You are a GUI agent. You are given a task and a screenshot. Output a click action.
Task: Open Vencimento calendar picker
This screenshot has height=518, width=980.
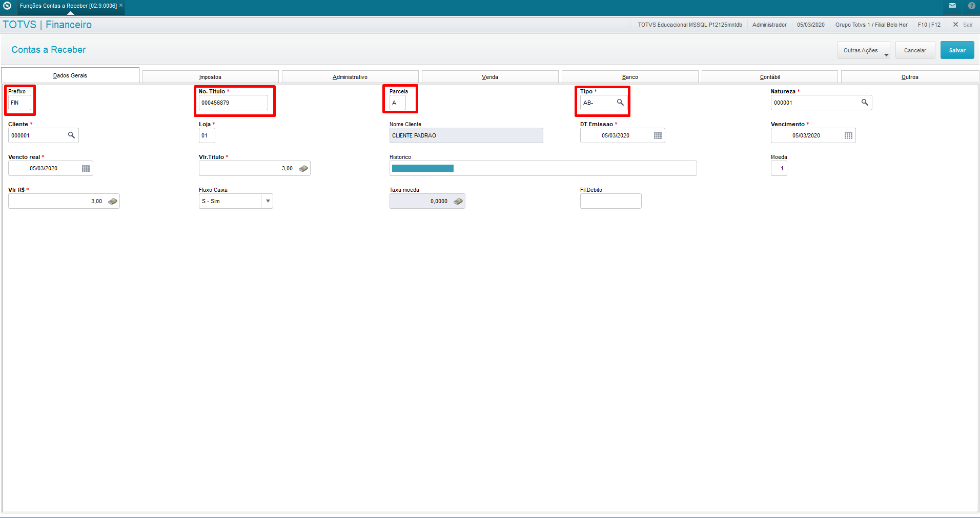(x=848, y=135)
